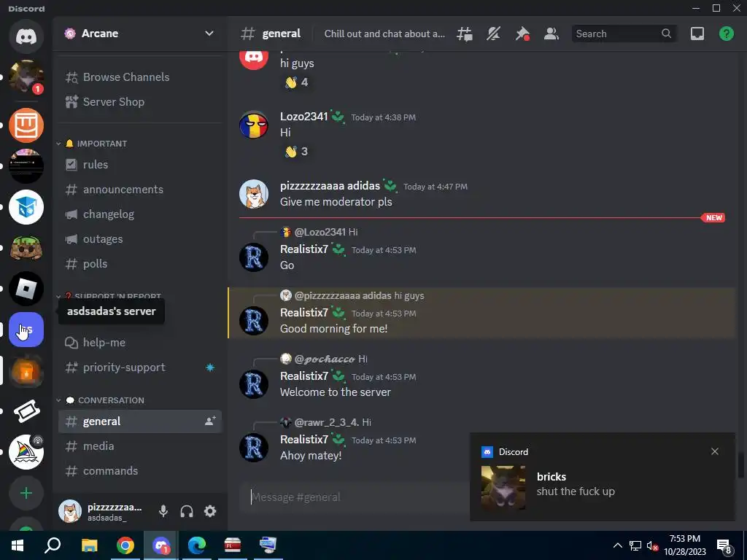747x560 pixels.
Task: Add wave reaction with count 4
Action: [x=296, y=82]
